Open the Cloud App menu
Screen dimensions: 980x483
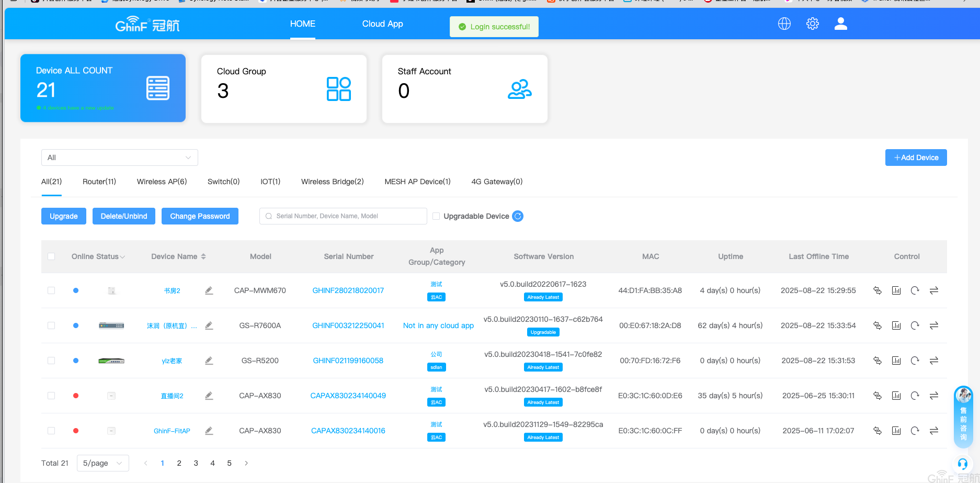click(382, 24)
